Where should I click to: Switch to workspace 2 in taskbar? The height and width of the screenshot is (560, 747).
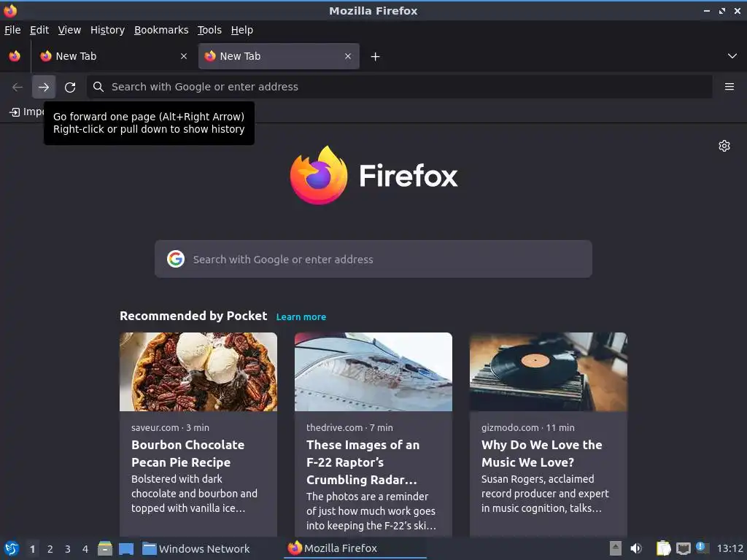pyautogui.click(x=50, y=549)
